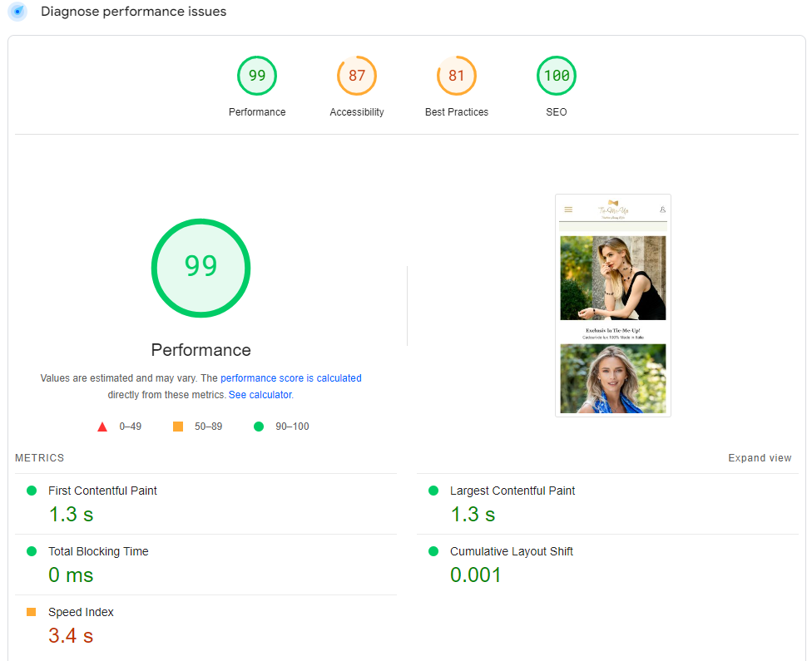812x661 pixels.
Task: Click the First Contentful Paint metric label
Action: (x=102, y=491)
